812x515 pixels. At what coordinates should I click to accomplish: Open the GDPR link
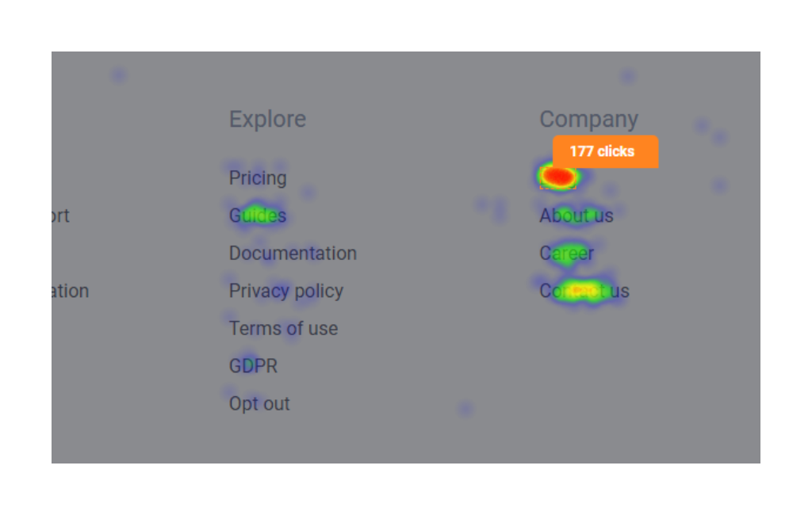point(253,366)
